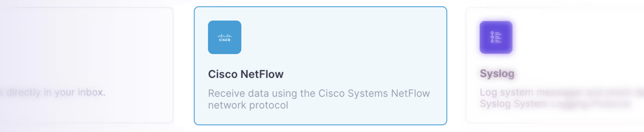Click the "network protocol" text line
The height and width of the screenshot is (132, 644).
(x=248, y=105)
